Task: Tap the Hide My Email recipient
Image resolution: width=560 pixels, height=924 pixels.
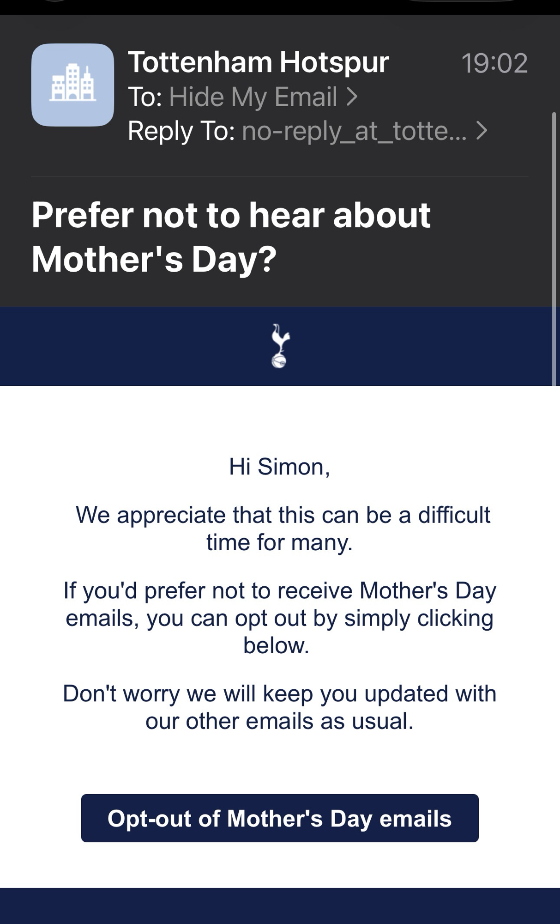Action: tap(253, 97)
